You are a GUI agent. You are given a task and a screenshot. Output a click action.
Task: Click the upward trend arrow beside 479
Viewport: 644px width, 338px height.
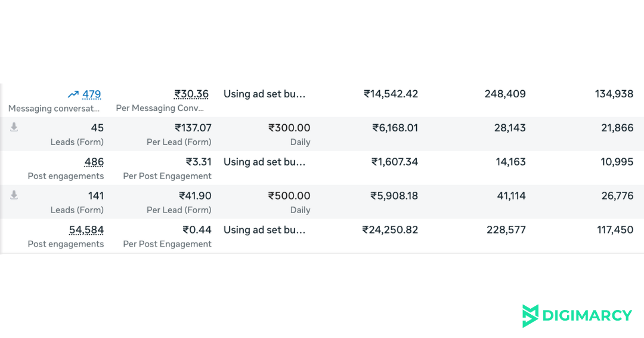pyautogui.click(x=73, y=94)
